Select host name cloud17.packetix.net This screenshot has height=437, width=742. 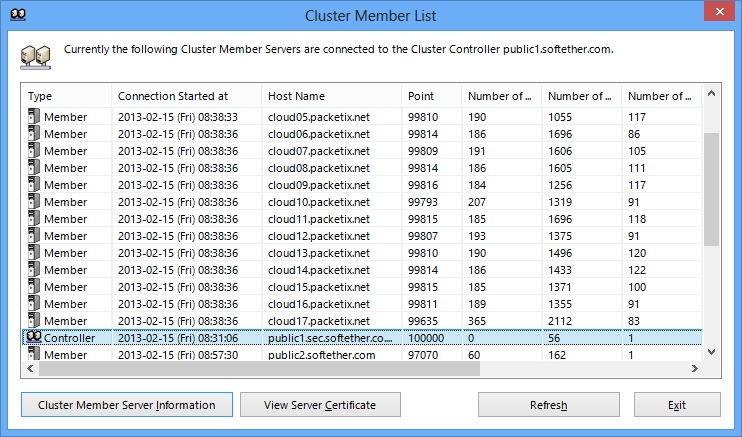pos(319,321)
